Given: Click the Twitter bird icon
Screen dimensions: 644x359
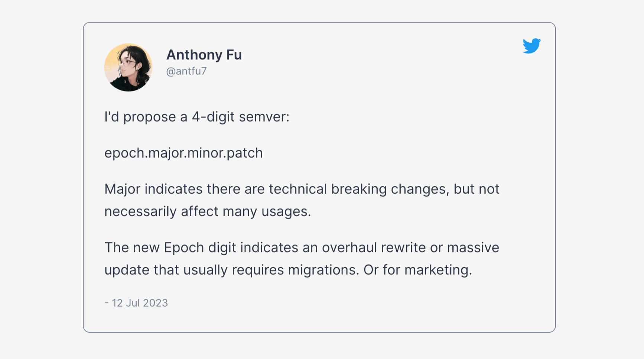Looking at the screenshot, I should tap(531, 46).
